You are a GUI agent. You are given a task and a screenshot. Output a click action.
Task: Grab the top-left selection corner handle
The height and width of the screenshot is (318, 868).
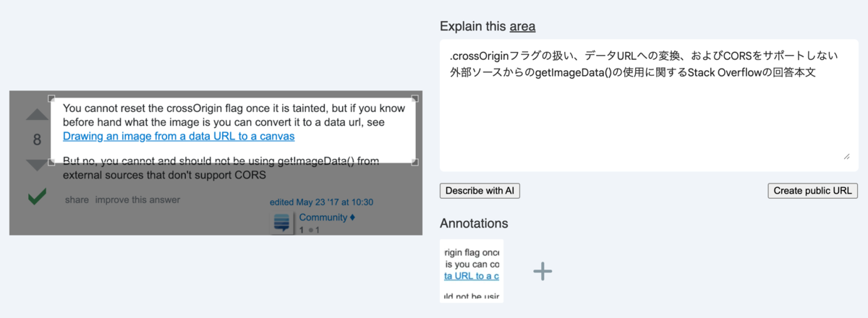coord(51,98)
